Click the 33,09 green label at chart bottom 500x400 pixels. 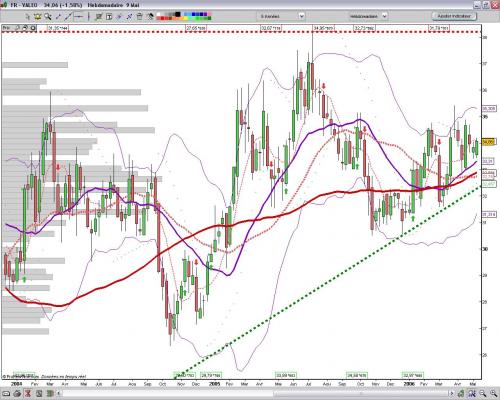[286, 375]
